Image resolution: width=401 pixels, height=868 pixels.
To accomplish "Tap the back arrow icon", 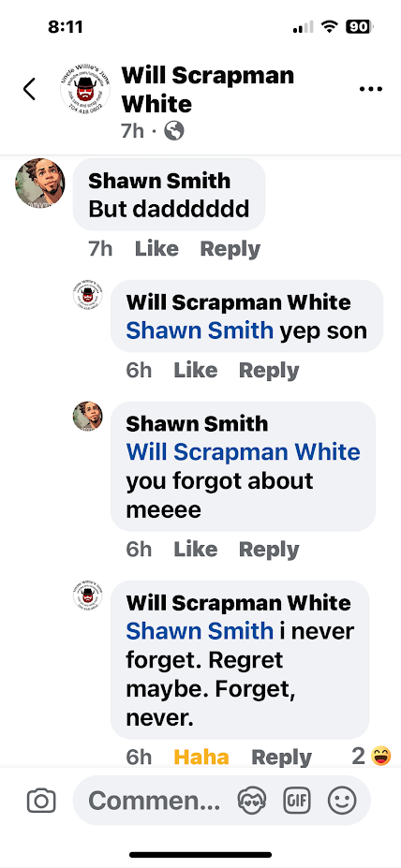I will (29, 89).
